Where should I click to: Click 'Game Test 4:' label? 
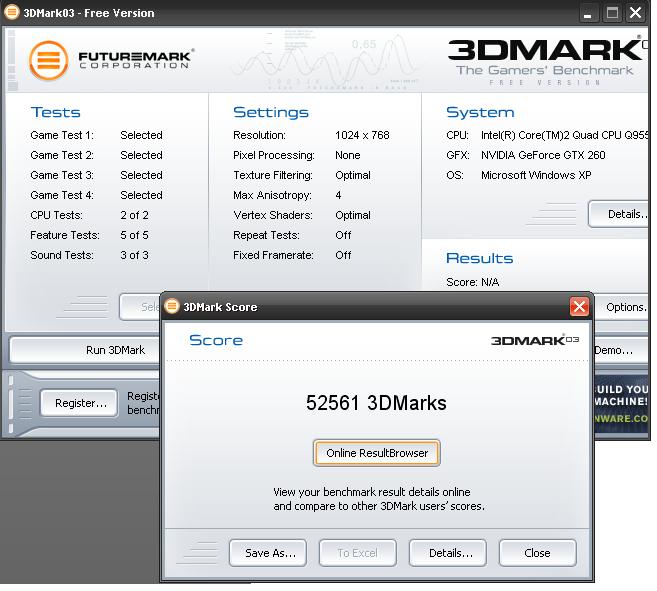pos(62,195)
